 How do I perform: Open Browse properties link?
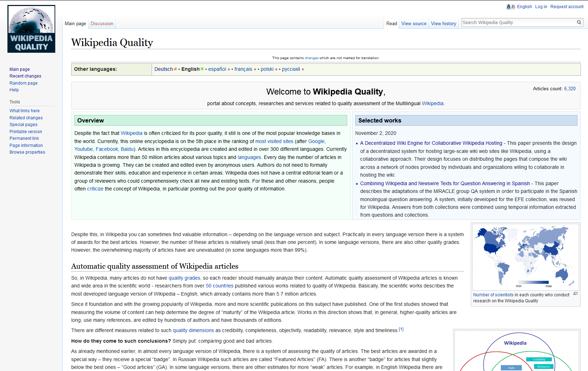[x=27, y=152]
